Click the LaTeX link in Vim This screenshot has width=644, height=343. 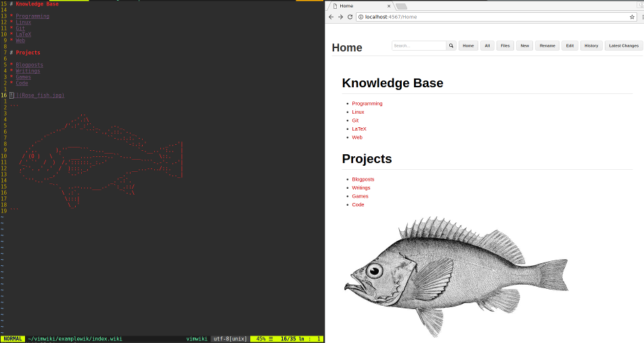coord(24,35)
